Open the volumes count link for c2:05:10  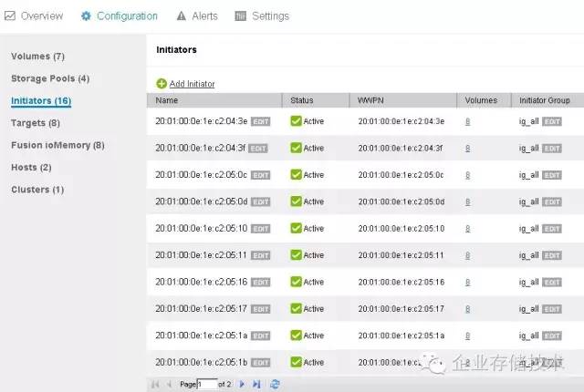pyautogui.click(x=468, y=229)
